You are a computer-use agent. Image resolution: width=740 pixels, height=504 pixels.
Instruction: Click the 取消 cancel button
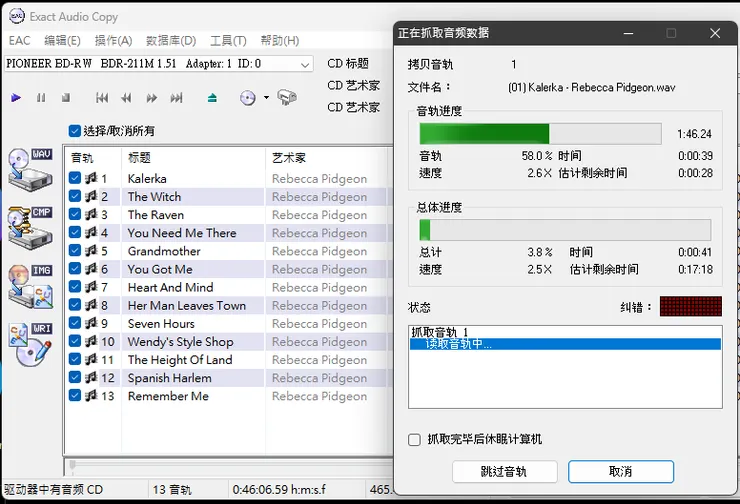[x=621, y=471]
